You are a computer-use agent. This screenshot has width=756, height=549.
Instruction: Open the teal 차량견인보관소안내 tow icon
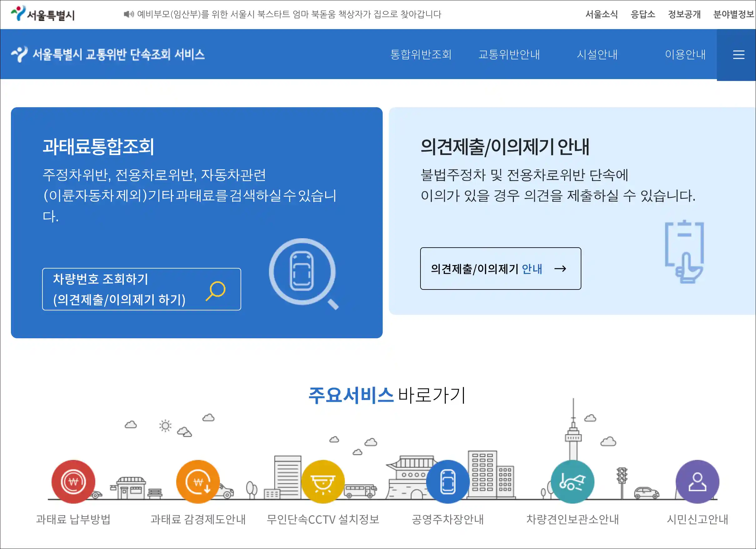pyautogui.click(x=572, y=482)
